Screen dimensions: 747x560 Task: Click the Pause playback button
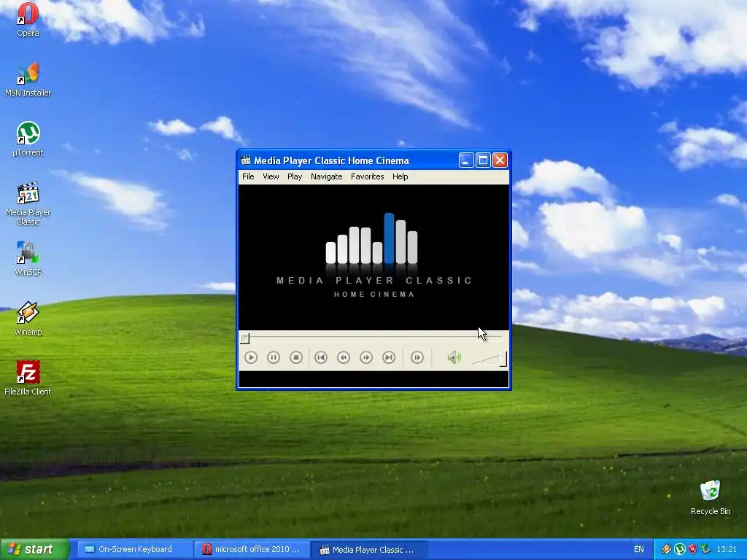tap(274, 357)
